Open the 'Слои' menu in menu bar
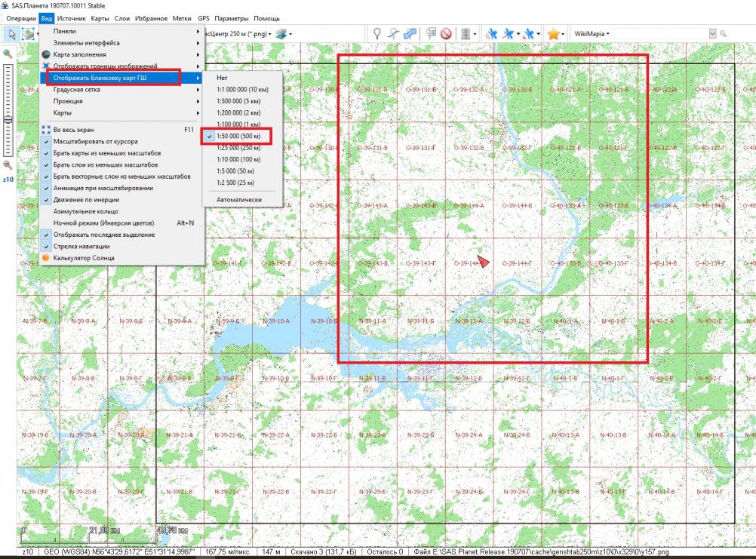Viewport: 756px width, 559px height. pyautogui.click(x=122, y=17)
